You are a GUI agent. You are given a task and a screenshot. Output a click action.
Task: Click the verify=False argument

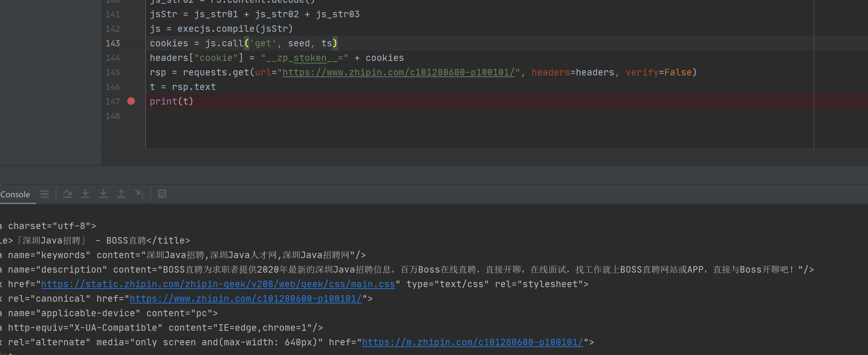click(659, 72)
